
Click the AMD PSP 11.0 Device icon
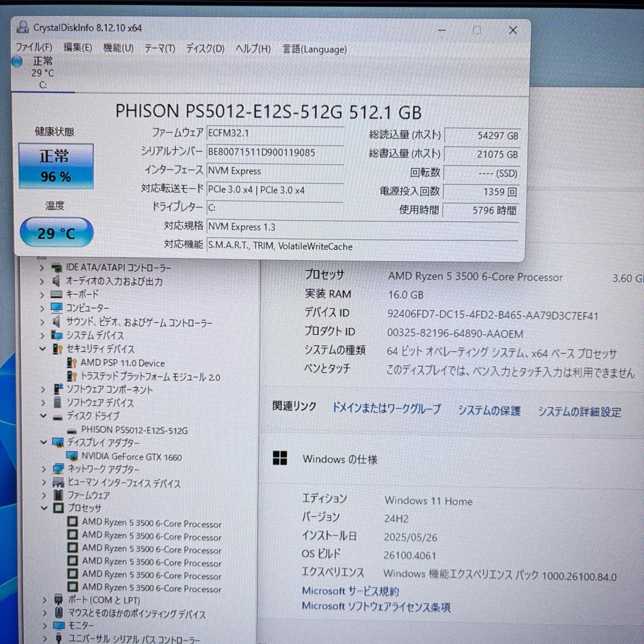[x=72, y=363]
